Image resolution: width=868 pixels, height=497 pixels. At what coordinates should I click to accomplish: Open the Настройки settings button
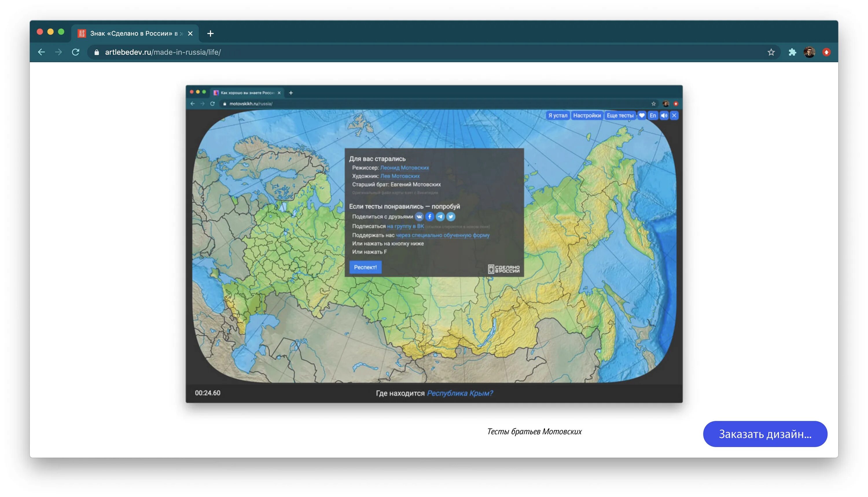point(586,116)
